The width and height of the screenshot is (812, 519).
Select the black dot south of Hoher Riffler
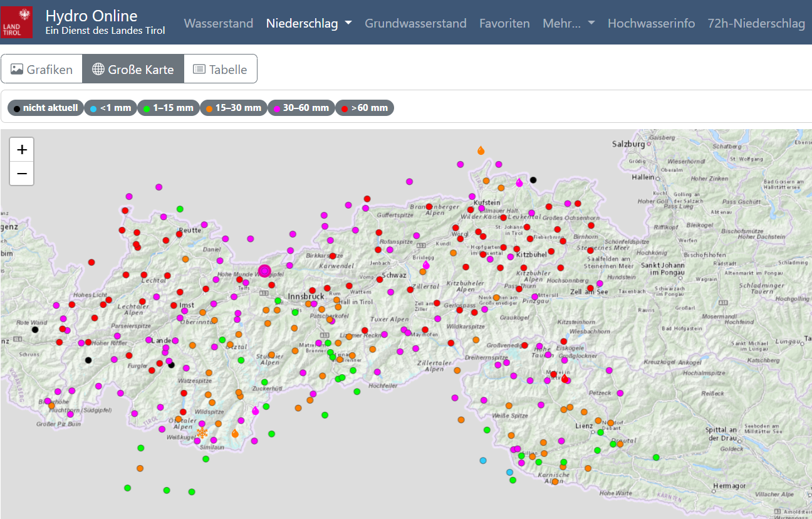tap(88, 360)
